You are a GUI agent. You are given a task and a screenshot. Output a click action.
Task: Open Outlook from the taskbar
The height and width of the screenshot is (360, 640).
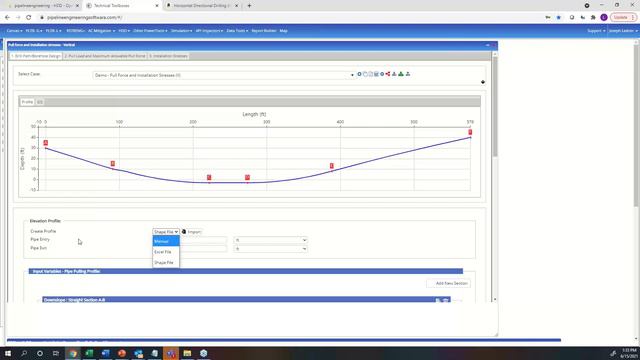(x=138, y=353)
